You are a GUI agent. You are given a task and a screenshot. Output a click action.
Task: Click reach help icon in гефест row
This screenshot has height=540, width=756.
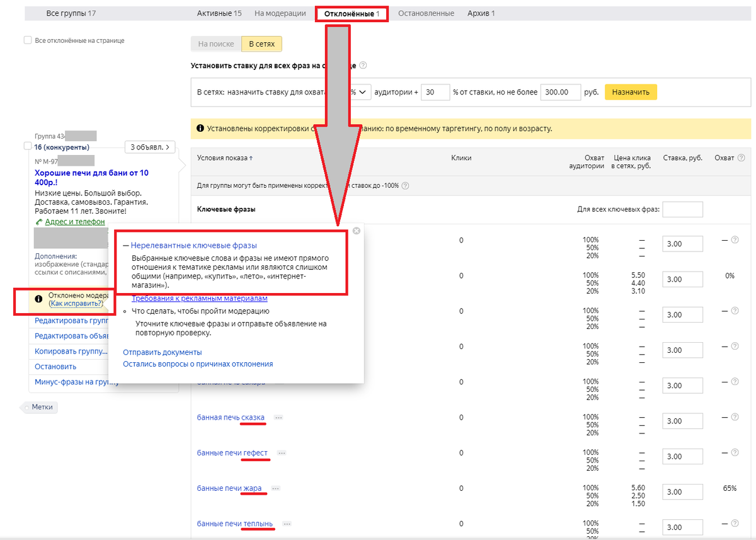(735, 453)
